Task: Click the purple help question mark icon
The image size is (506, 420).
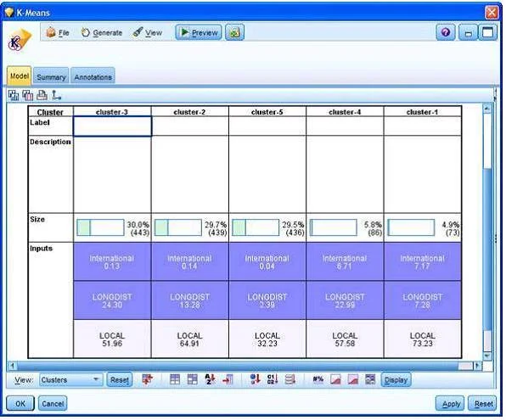Action: click(x=446, y=32)
